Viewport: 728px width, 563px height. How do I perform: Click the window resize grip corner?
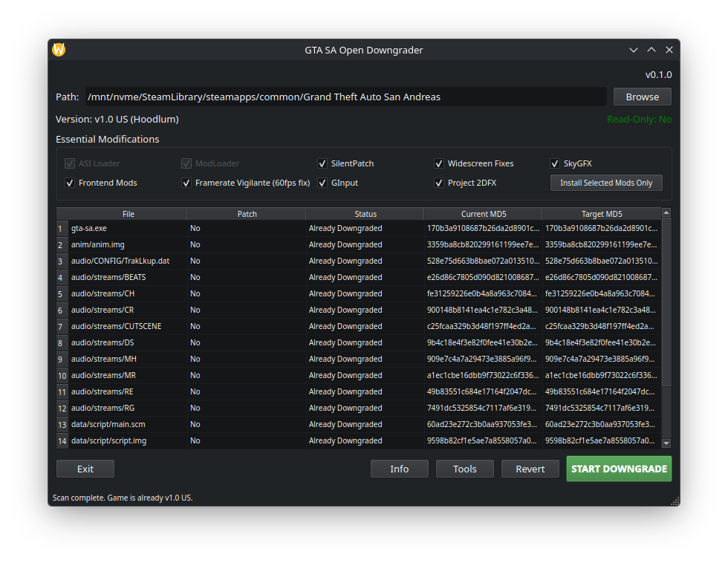(675, 501)
